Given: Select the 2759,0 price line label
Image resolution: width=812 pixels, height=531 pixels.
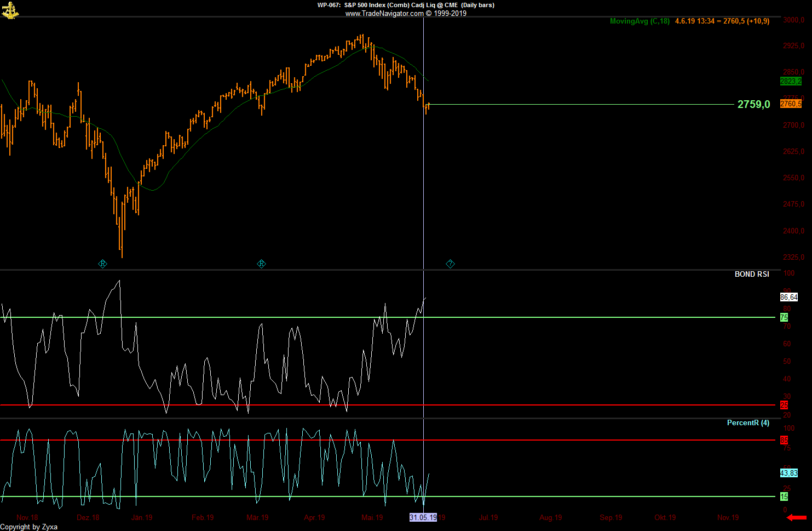Looking at the screenshot, I should (x=753, y=104).
